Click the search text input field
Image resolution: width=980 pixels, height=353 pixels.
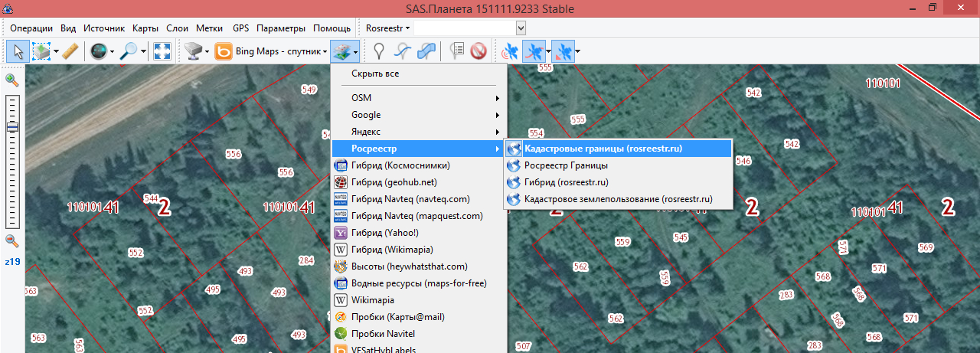465,28
